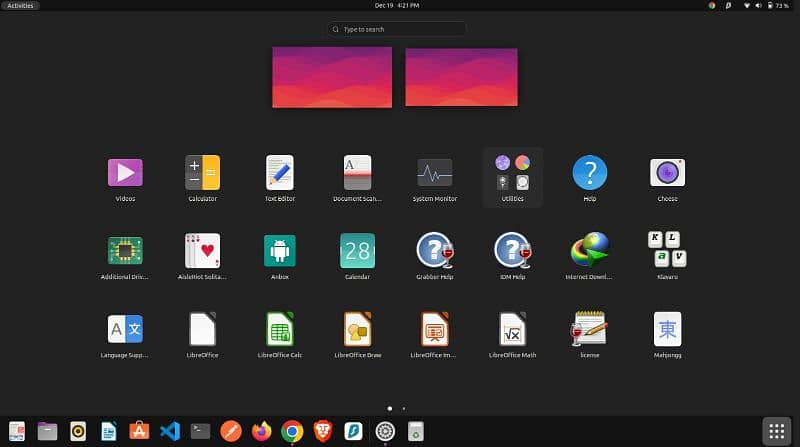The height and width of the screenshot is (447, 800).
Task: Switch to second app grid page dot
Action: [404, 408]
